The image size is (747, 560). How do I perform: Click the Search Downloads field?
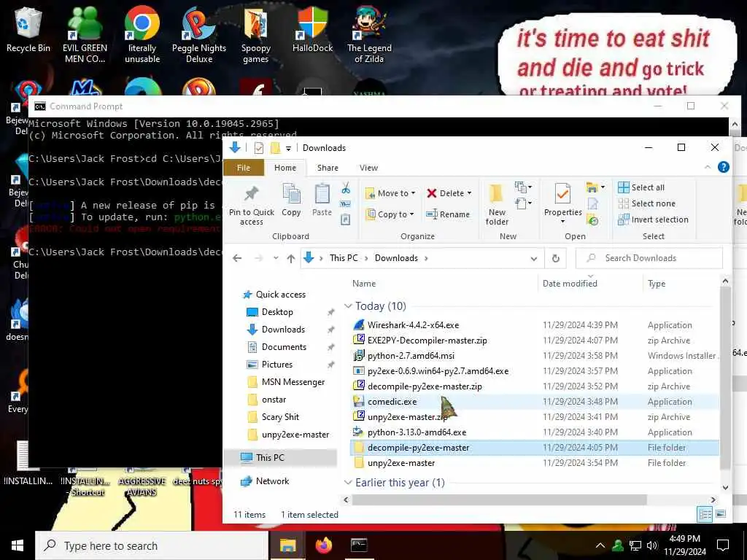point(649,258)
